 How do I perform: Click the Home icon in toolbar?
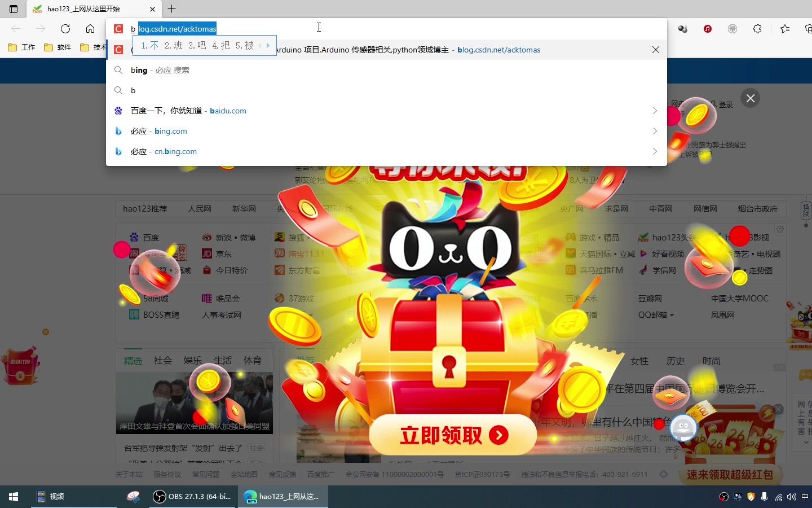(90, 29)
